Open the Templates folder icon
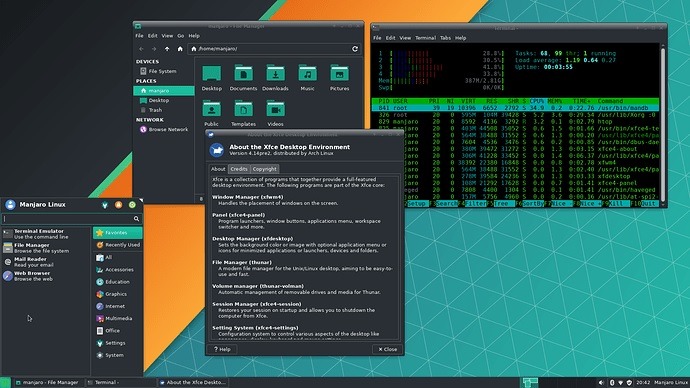690x388 pixels. tap(243, 109)
